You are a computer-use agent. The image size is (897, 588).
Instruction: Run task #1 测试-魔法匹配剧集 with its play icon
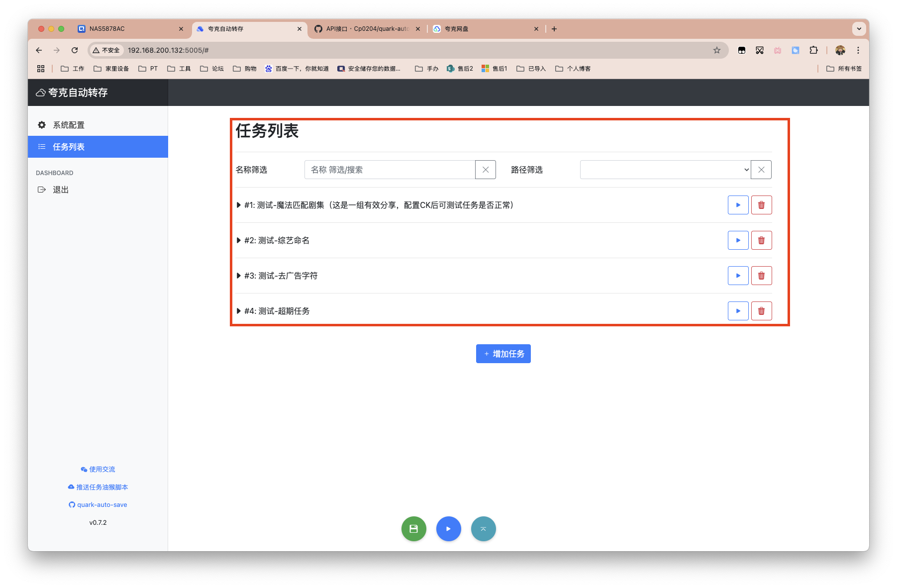[x=738, y=204]
